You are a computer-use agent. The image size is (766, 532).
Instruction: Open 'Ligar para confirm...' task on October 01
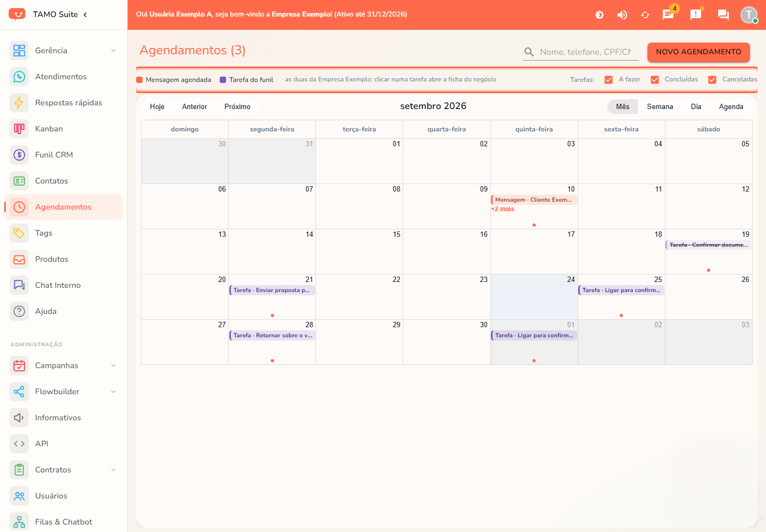tap(534, 336)
